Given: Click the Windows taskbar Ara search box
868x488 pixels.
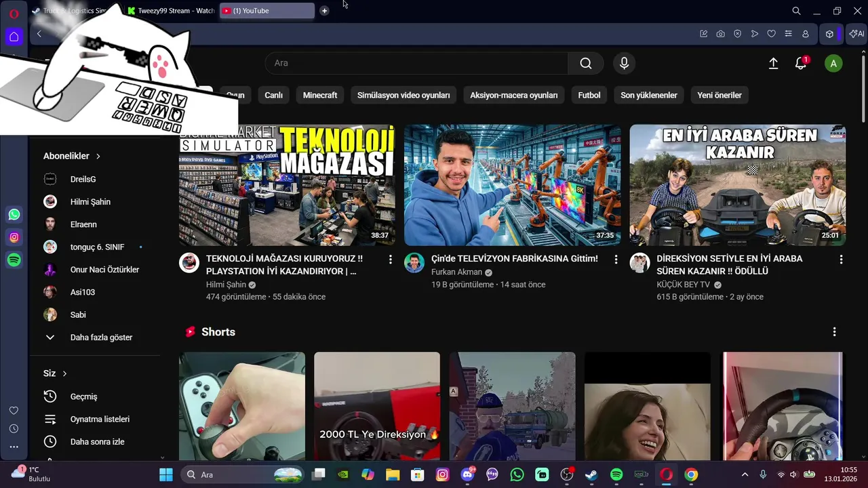Looking at the screenshot, I should tap(241, 474).
